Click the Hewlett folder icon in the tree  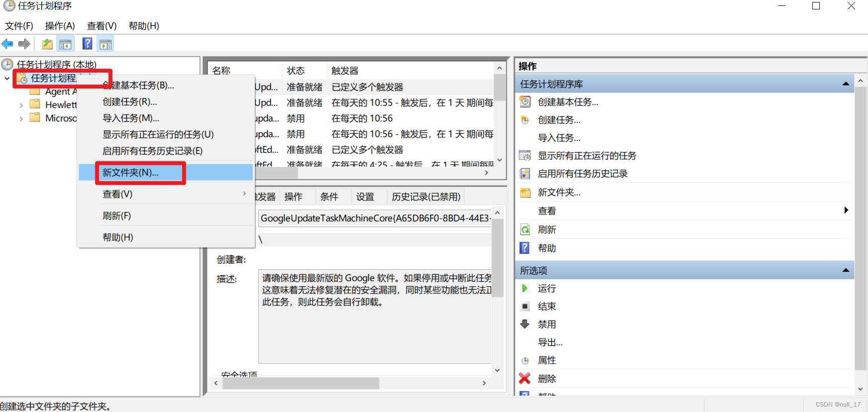35,104
